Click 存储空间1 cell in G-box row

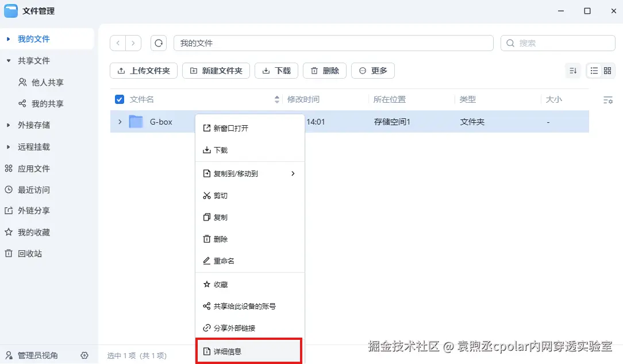tap(392, 122)
